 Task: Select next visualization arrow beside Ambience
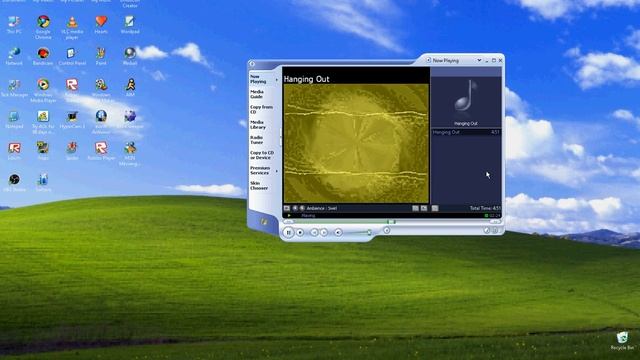coord(302,208)
